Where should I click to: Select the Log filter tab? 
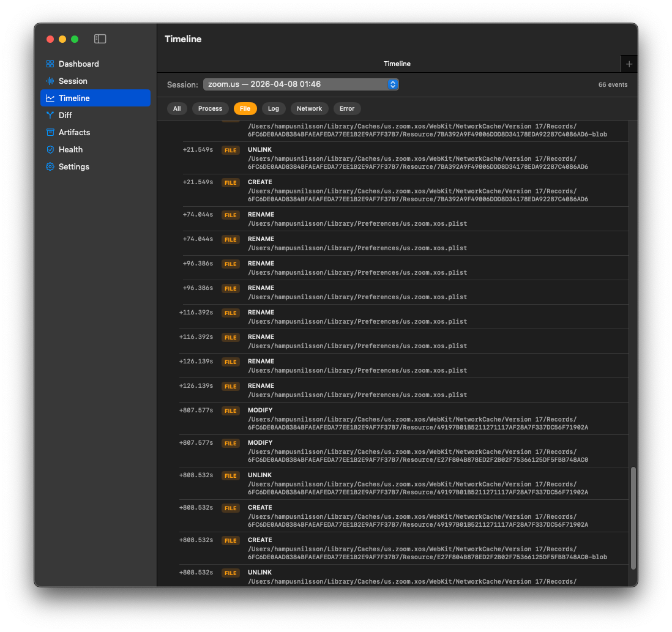(274, 108)
